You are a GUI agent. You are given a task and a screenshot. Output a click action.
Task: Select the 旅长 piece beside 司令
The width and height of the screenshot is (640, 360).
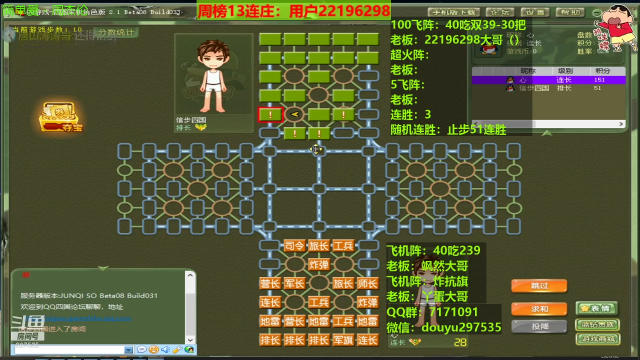pyautogui.click(x=319, y=245)
